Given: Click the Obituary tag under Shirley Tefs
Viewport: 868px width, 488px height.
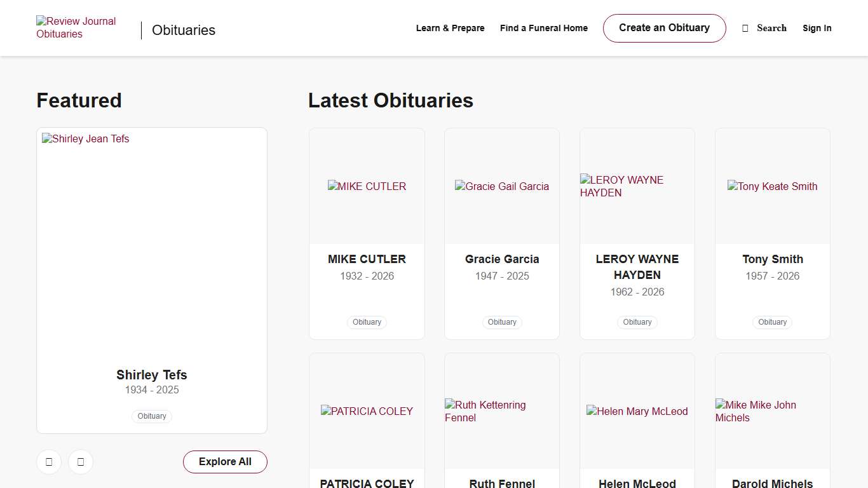Looking at the screenshot, I should pos(151,416).
